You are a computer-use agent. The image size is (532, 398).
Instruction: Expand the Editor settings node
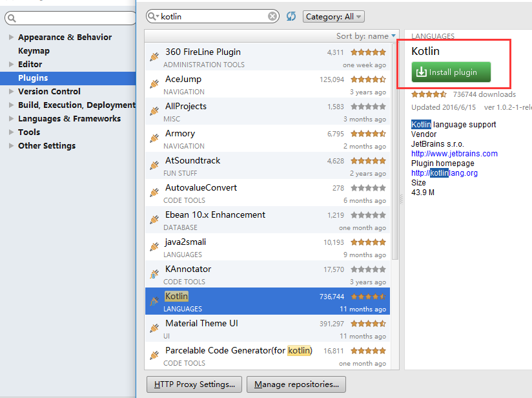coord(11,64)
